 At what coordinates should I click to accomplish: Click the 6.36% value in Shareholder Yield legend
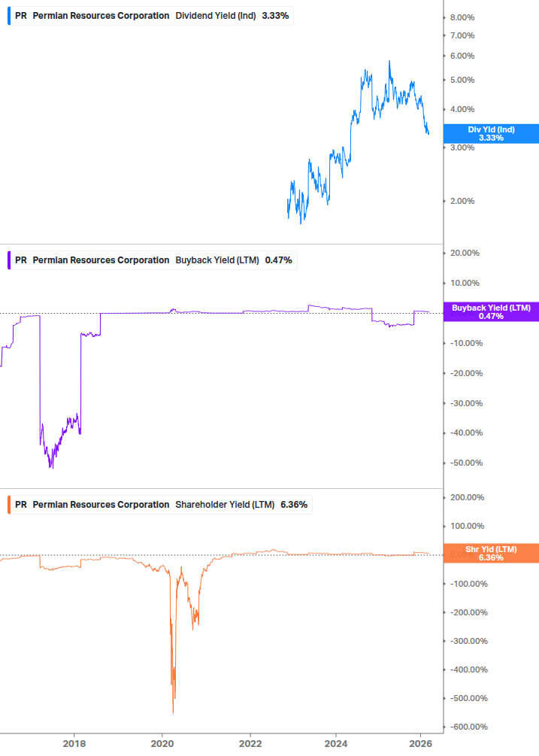coord(294,505)
